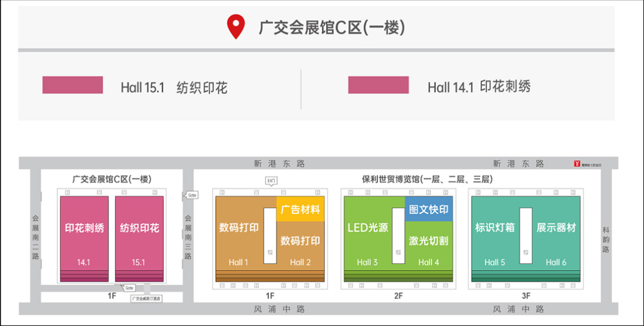The image size is (644, 326).
Task: Click the 会展南三路 road label
Action: click(188, 237)
